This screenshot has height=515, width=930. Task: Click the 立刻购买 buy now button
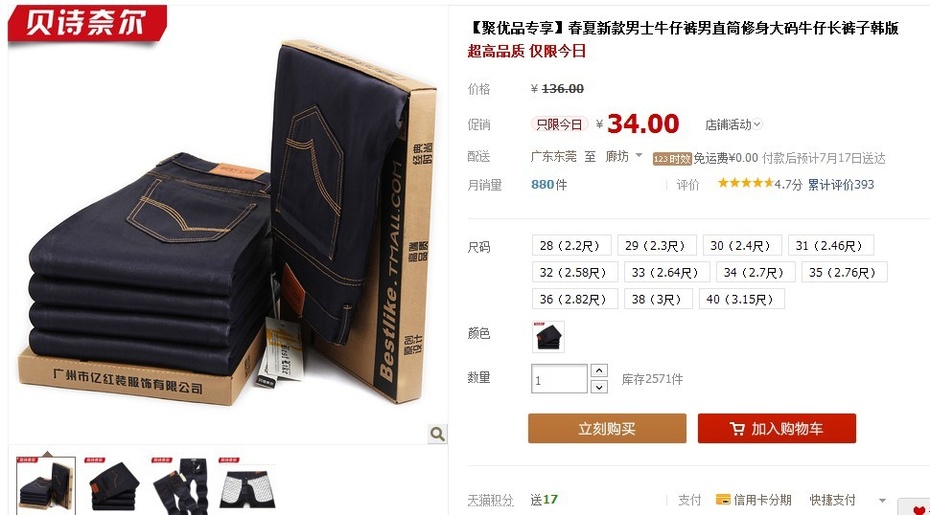[607, 428]
